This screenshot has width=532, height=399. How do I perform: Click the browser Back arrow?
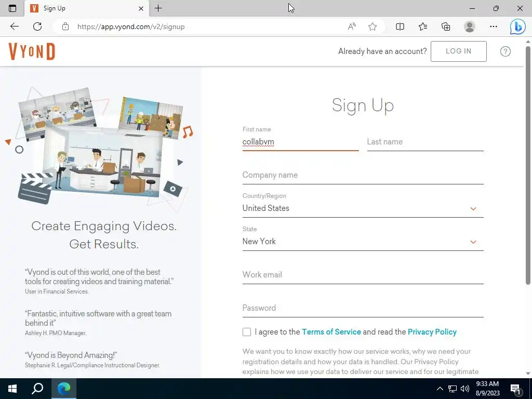14,26
